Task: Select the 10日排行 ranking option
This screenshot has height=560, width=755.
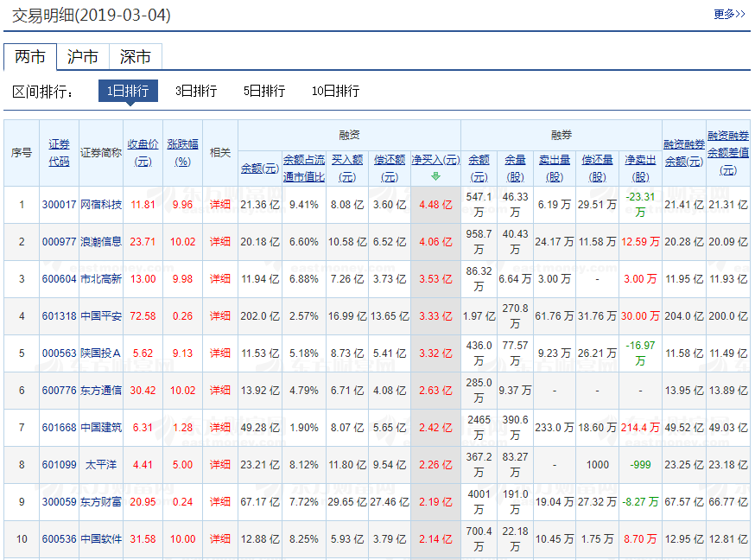Action: [334, 90]
